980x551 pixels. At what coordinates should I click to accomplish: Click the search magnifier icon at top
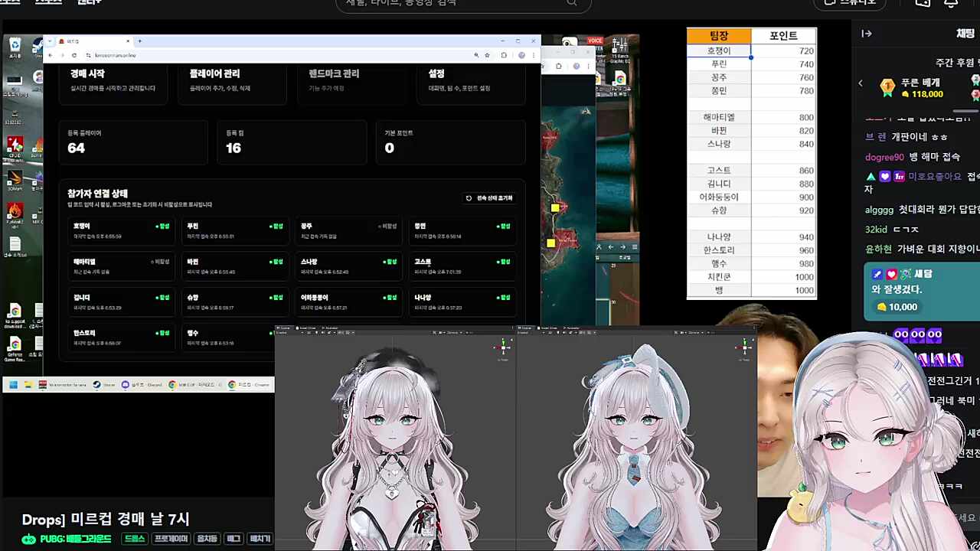click(x=572, y=2)
